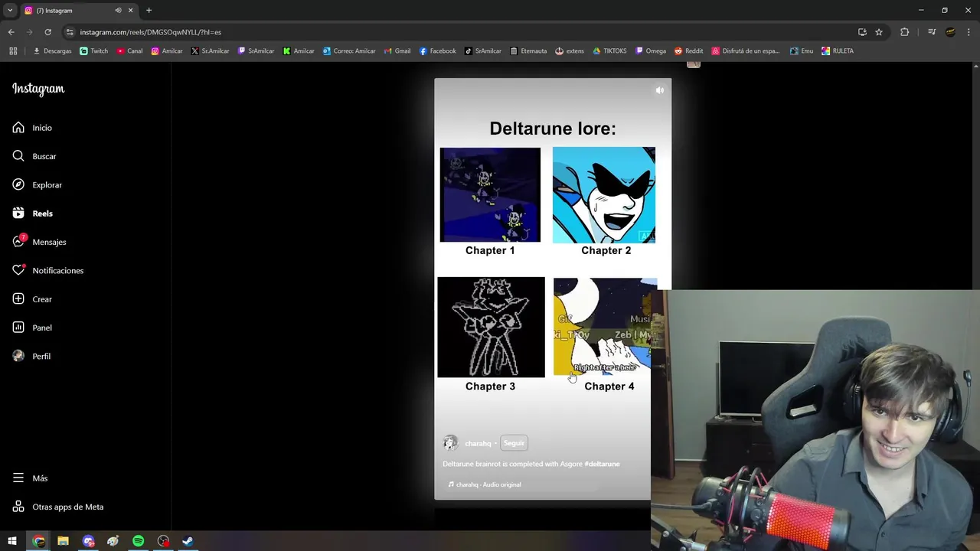Expand the tab search dropdown arrow
980x551 pixels.
(x=9, y=10)
